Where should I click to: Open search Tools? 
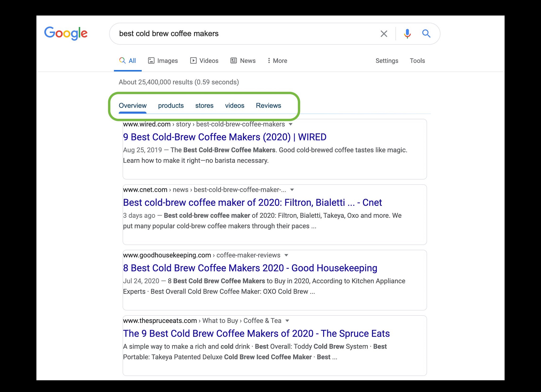(x=417, y=61)
